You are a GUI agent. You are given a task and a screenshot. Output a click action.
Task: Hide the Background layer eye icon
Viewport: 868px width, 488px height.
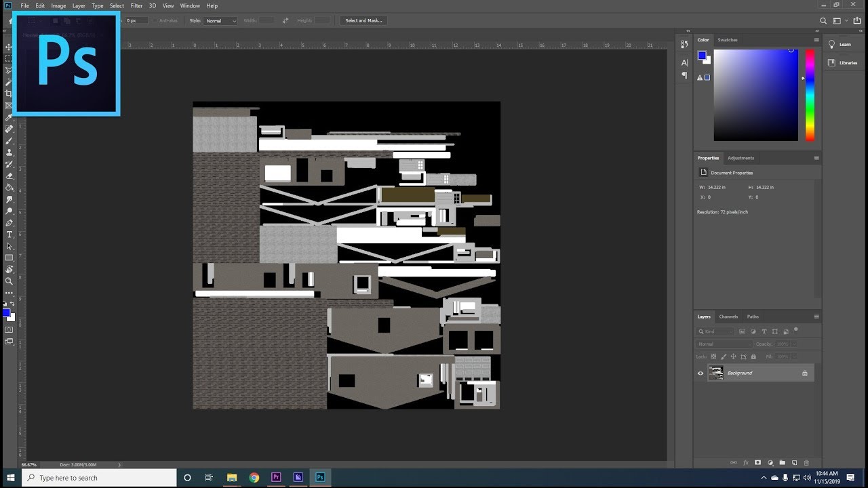pyautogui.click(x=701, y=373)
